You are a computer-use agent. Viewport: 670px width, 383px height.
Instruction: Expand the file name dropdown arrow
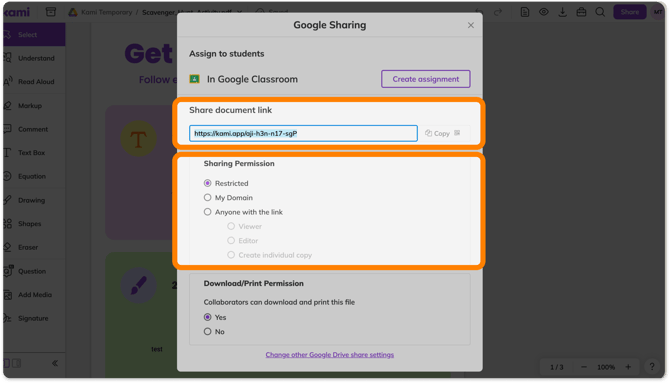tap(239, 12)
